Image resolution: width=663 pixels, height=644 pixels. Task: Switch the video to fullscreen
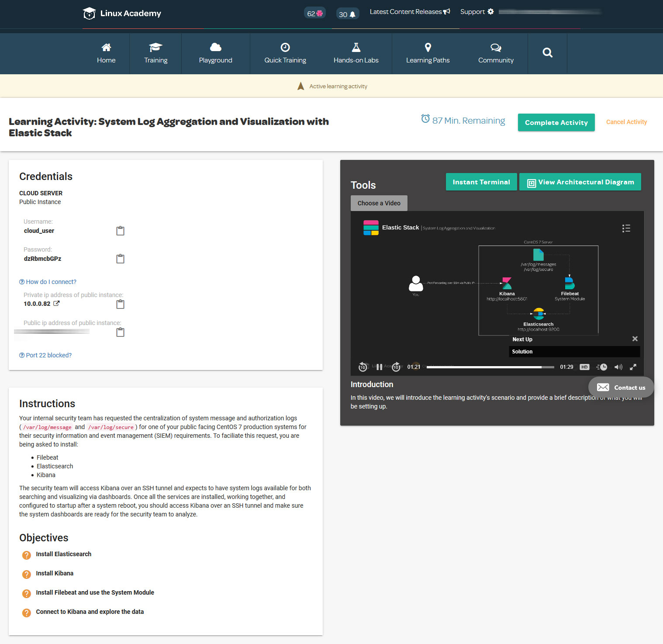(x=633, y=367)
